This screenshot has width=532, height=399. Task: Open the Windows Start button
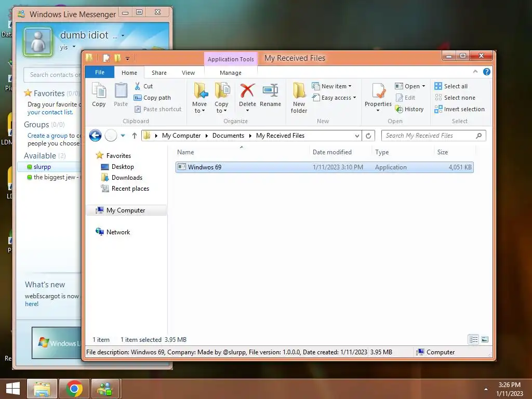pos(12,389)
